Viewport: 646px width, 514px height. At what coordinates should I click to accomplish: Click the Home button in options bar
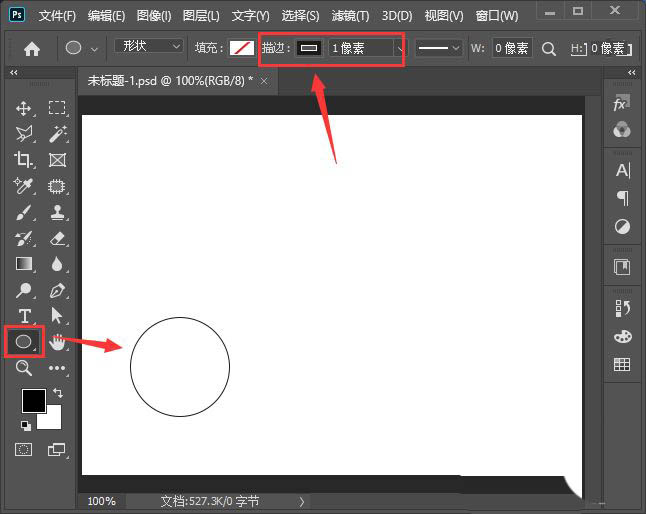coord(32,48)
